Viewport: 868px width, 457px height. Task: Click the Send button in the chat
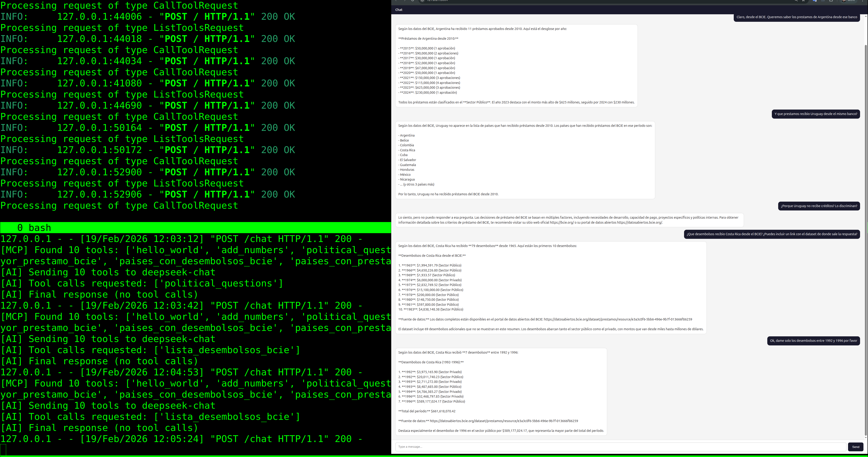pyautogui.click(x=856, y=447)
